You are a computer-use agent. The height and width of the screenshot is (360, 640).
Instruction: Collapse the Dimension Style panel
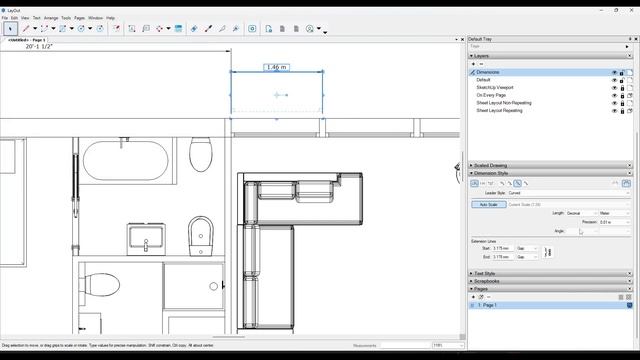471,173
